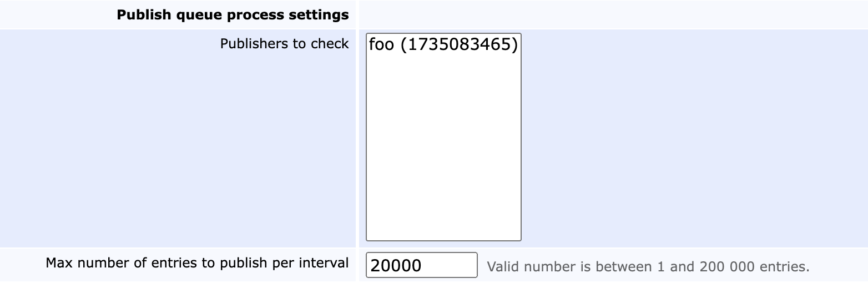Click 'Publish queue' in the bold header
This screenshot has height=283, width=868.
171,15
